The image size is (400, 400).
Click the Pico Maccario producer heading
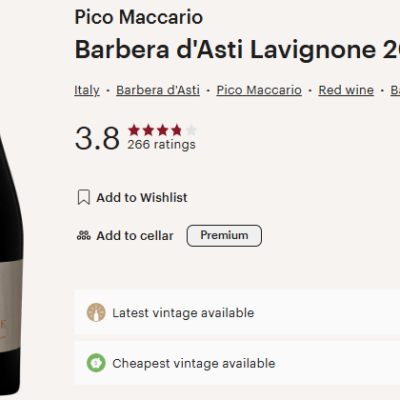138,17
